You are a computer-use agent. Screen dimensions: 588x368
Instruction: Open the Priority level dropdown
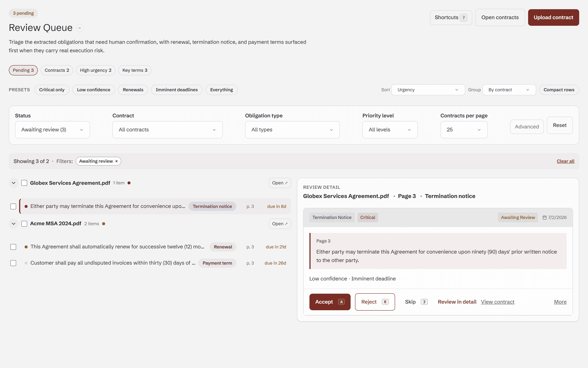tap(390, 130)
